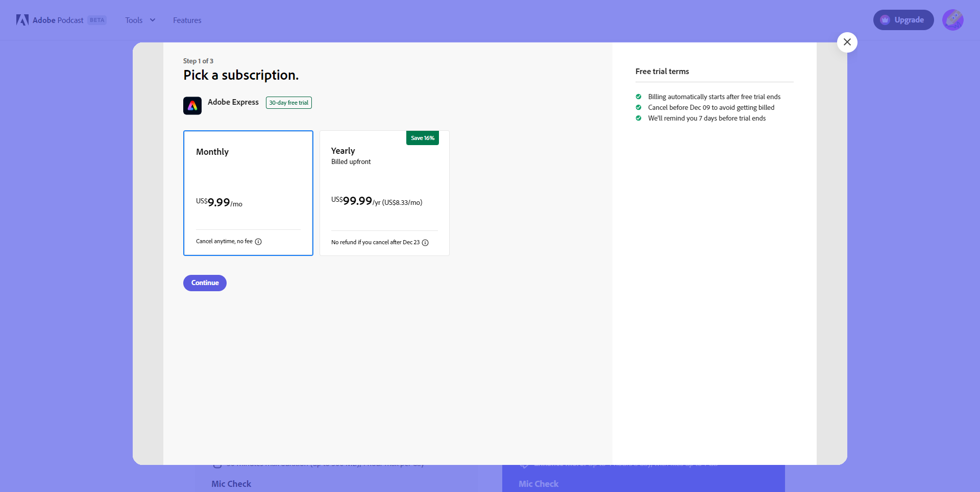This screenshot has width=980, height=492.
Task: Click Cancel anytime, no fee text
Action: tap(224, 242)
